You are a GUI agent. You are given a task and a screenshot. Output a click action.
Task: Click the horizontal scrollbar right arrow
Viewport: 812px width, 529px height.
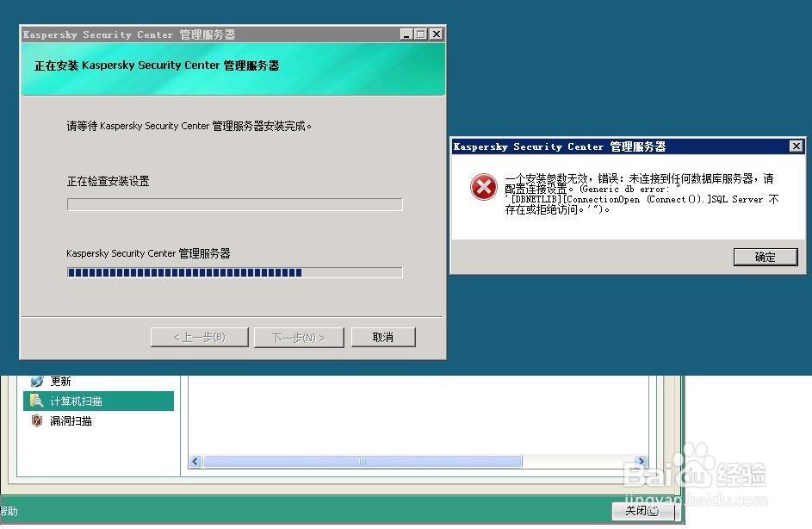pyautogui.click(x=642, y=461)
